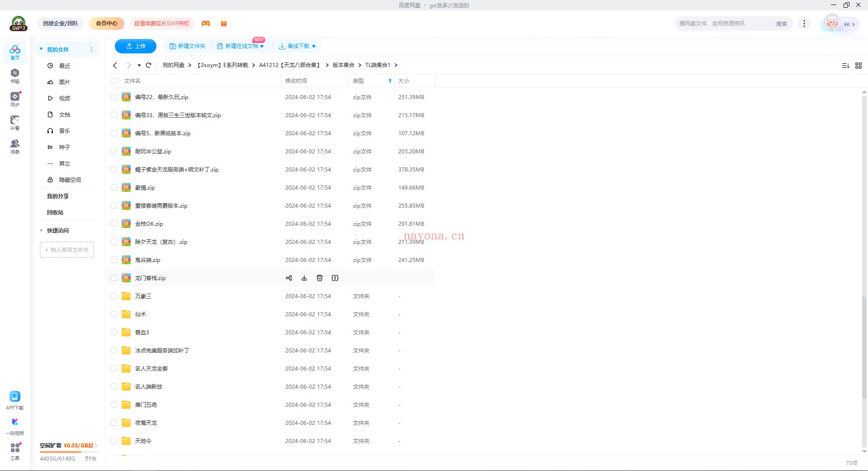Open the Transfer (传输) panel icon

coord(15,76)
